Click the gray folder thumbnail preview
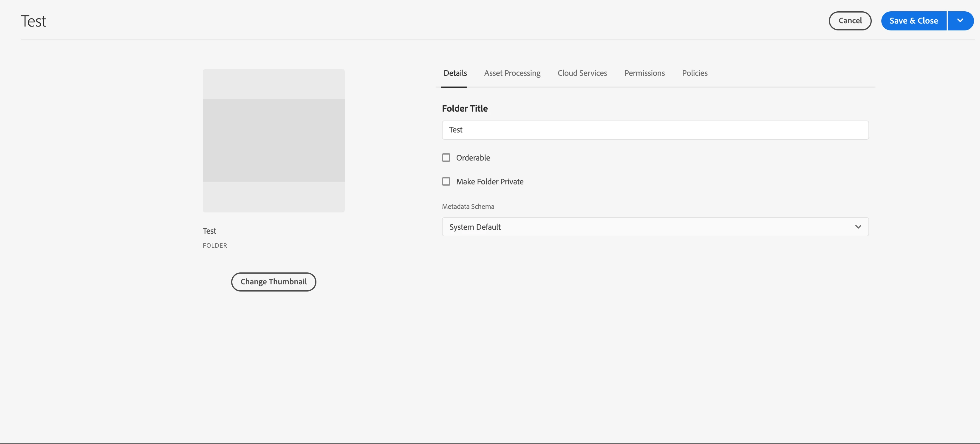Viewport: 980px width, 444px height. coord(273,141)
